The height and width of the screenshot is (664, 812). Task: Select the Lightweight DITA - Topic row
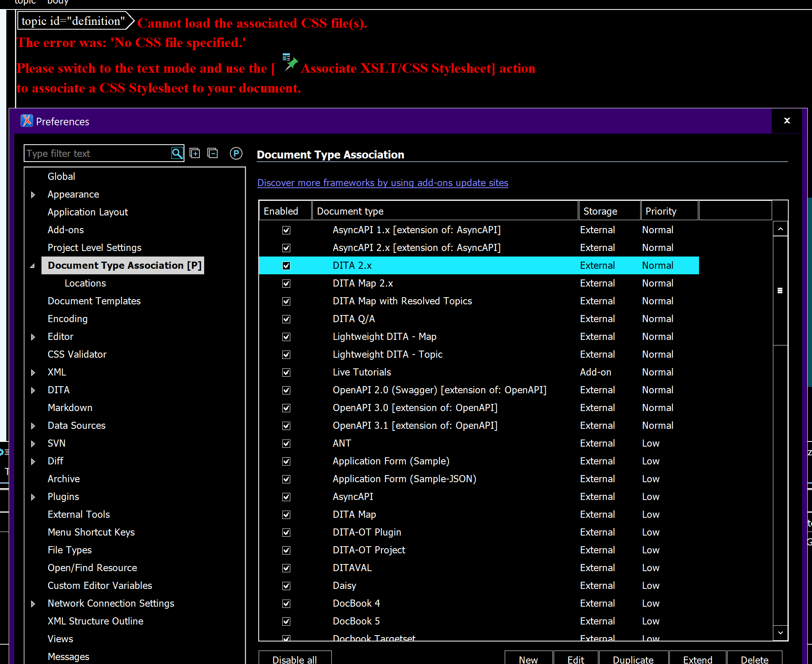479,355
